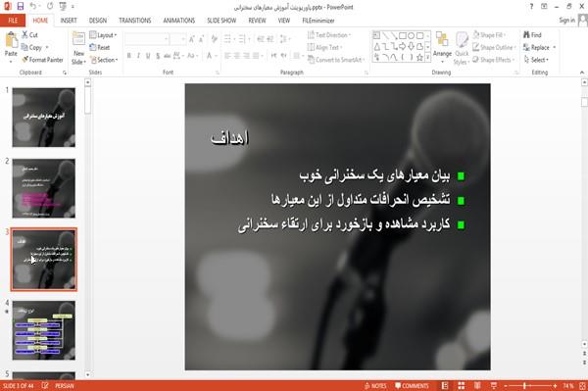Open the TRANSITIONS ribbon tab
Screen dimensions: 588x391
coord(135,21)
